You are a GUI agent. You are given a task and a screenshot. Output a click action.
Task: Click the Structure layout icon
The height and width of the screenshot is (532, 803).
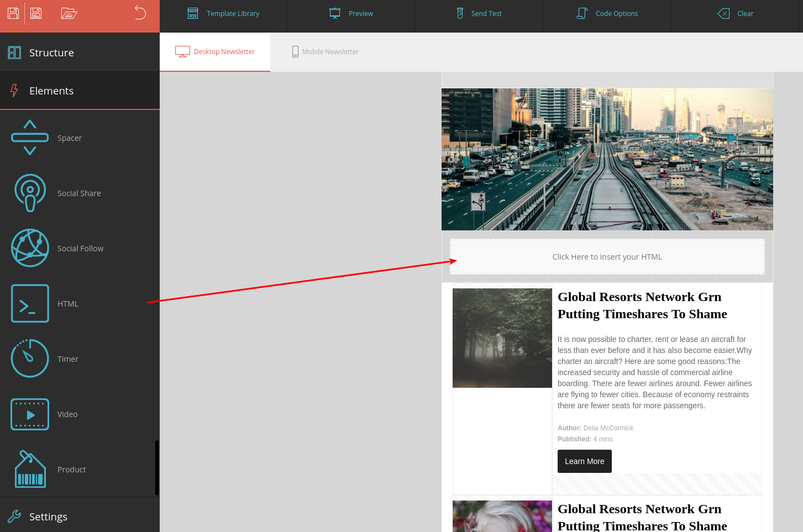point(14,52)
